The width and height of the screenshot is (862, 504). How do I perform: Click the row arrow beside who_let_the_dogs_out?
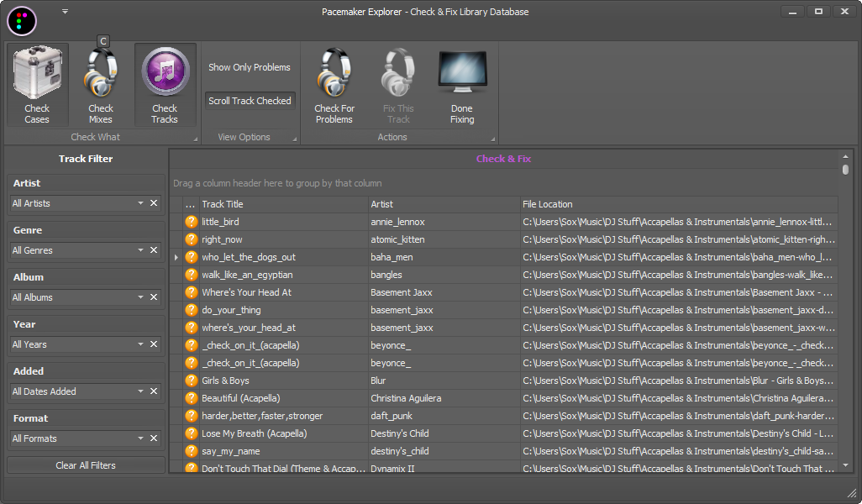(176, 257)
